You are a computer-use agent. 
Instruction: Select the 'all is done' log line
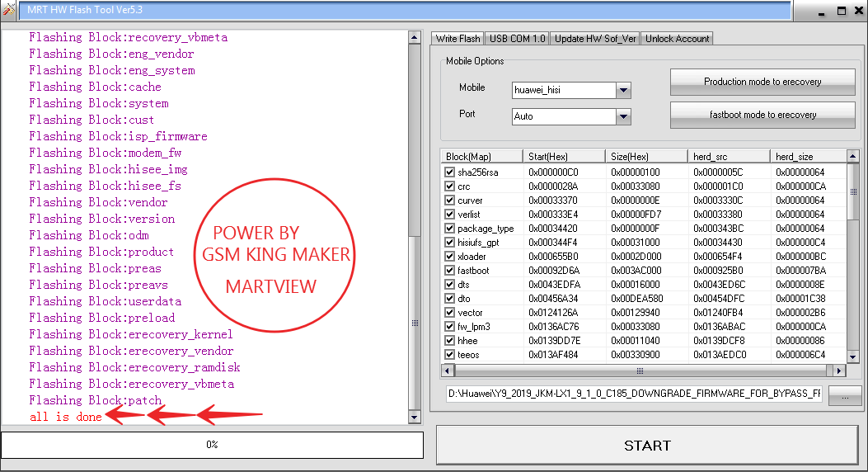coord(65,417)
